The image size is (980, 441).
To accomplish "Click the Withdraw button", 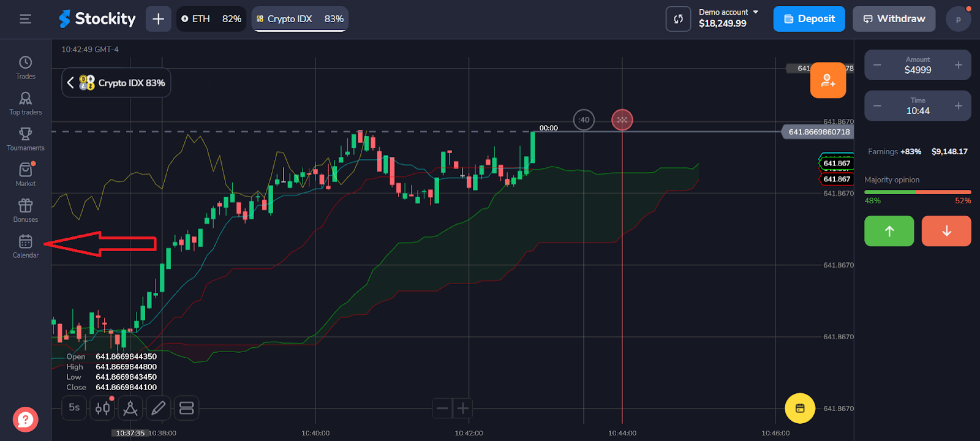I will point(894,19).
